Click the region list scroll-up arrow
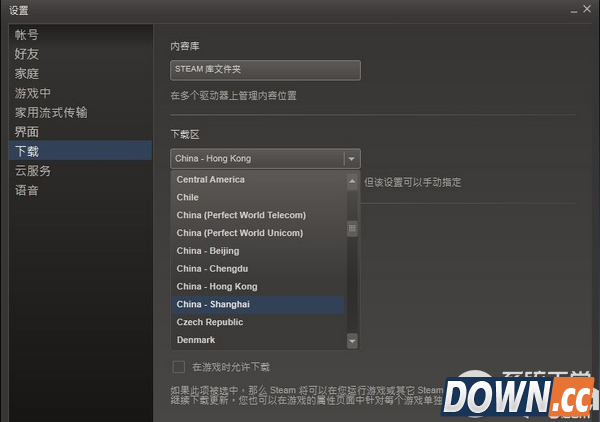600x422 pixels. pyautogui.click(x=352, y=181)
